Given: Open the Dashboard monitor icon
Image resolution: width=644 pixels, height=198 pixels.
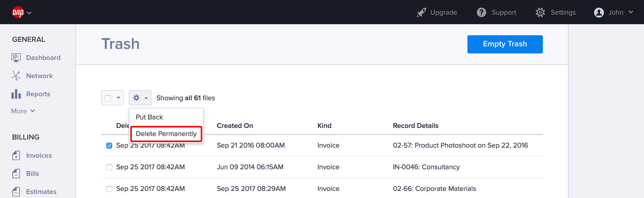Looking at the screenshot, I should tap(16, 58).
